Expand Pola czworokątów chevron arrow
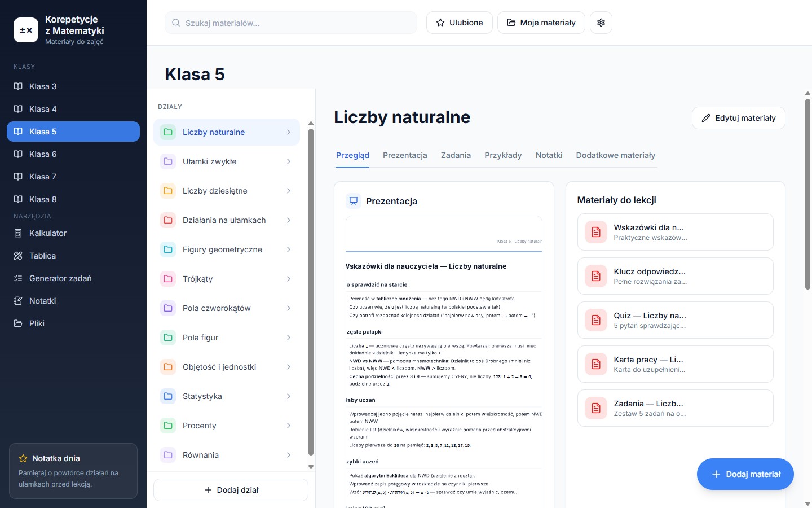Screen dimensions: 812x508 coord(289,308)
